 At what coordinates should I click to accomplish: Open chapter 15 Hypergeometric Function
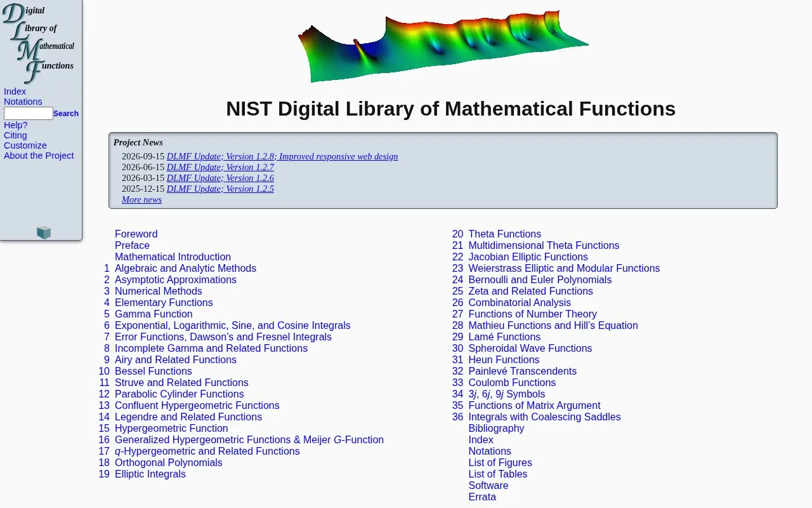[171, 428]
